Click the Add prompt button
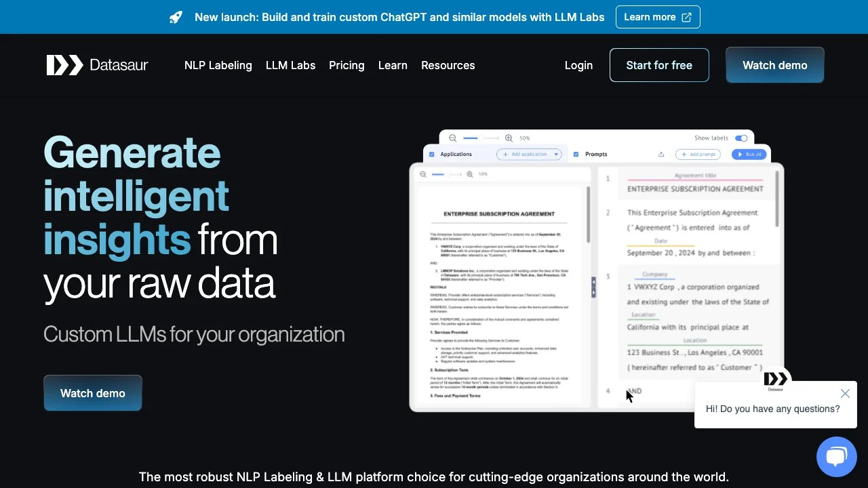868x488 pixels. point(698,154)
